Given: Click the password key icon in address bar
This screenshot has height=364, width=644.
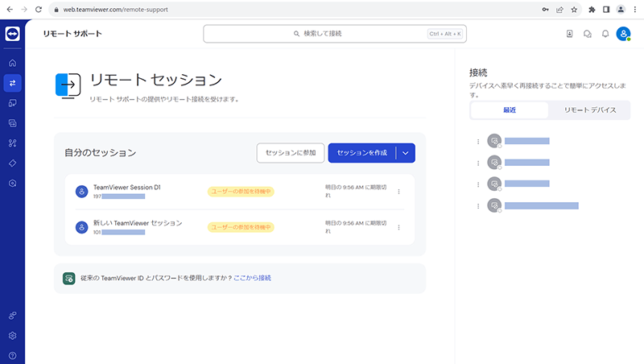Looking at the screenshot, I should point(546,10).
